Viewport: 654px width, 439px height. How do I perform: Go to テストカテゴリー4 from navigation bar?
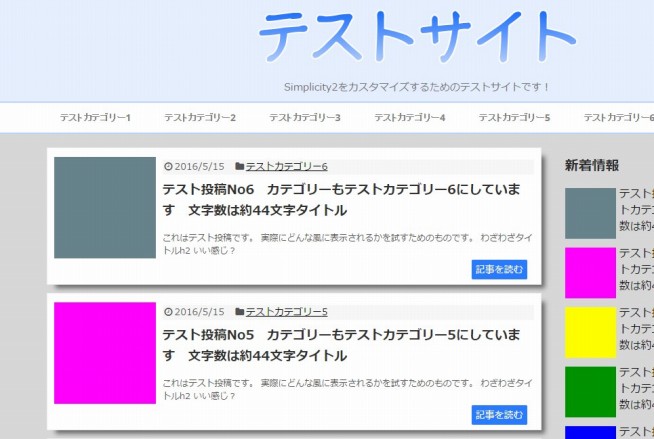(410, 118)
